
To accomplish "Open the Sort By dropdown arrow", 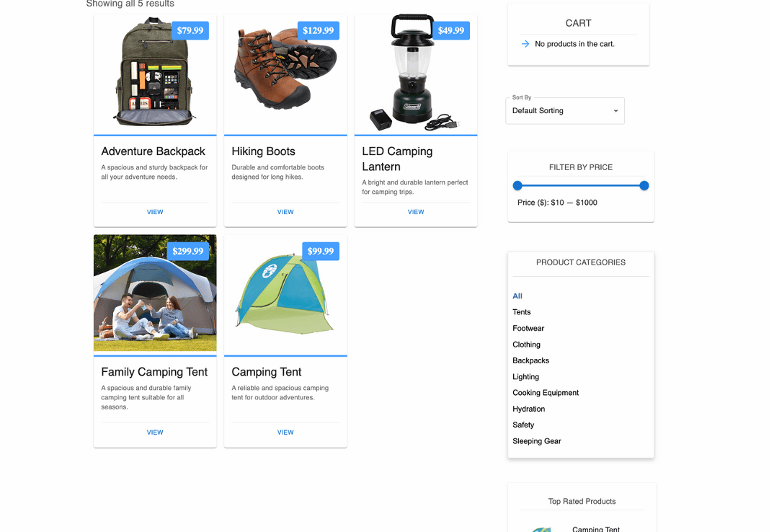I will 615,111.
